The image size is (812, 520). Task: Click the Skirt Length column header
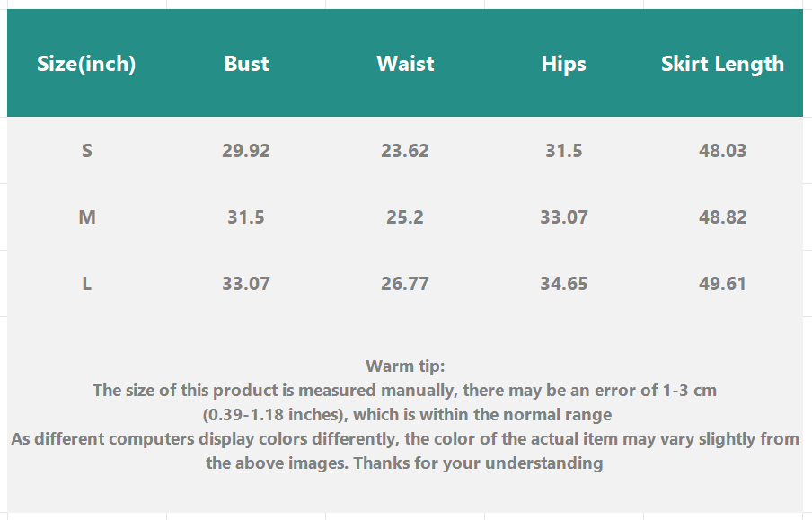(722, 64)
